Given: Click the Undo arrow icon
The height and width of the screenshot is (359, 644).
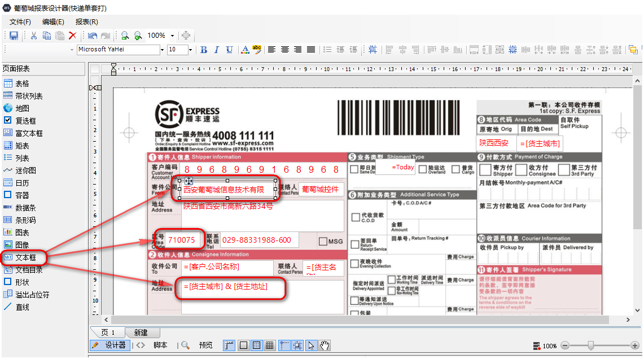Looking at the screenshot, I should coord(93,36).
